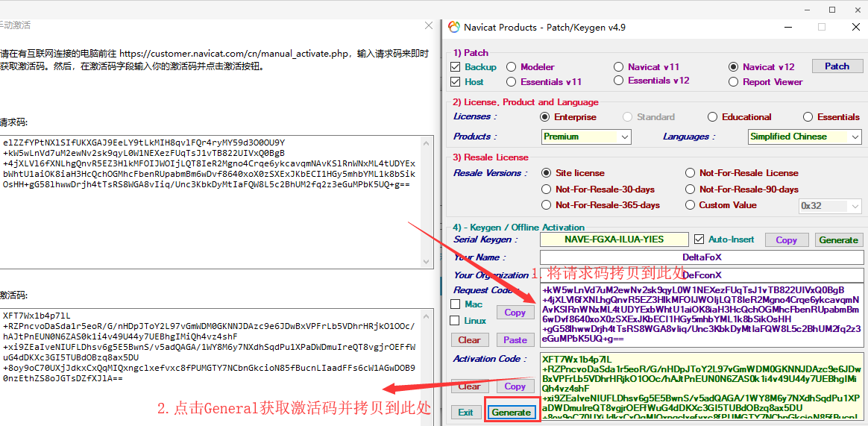Click the down arrow of the request code scrollbar
868x426 pixels.
pos(426,261)
